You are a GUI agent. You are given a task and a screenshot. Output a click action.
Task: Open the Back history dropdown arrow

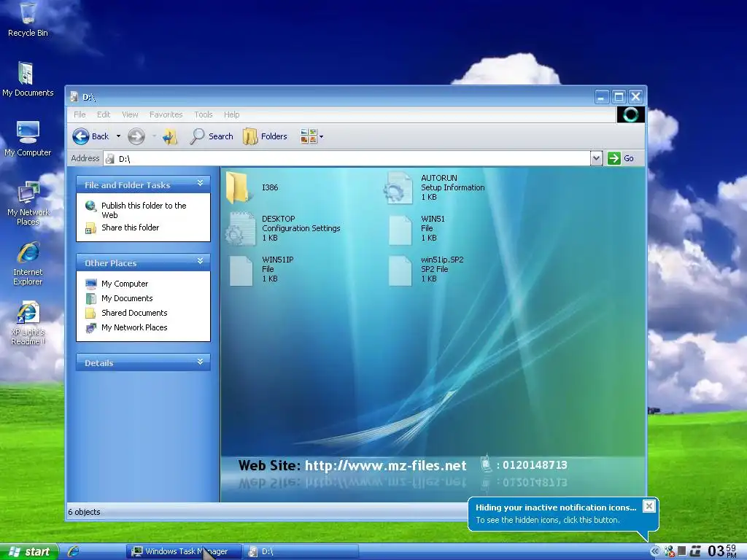tap(118, 136)
